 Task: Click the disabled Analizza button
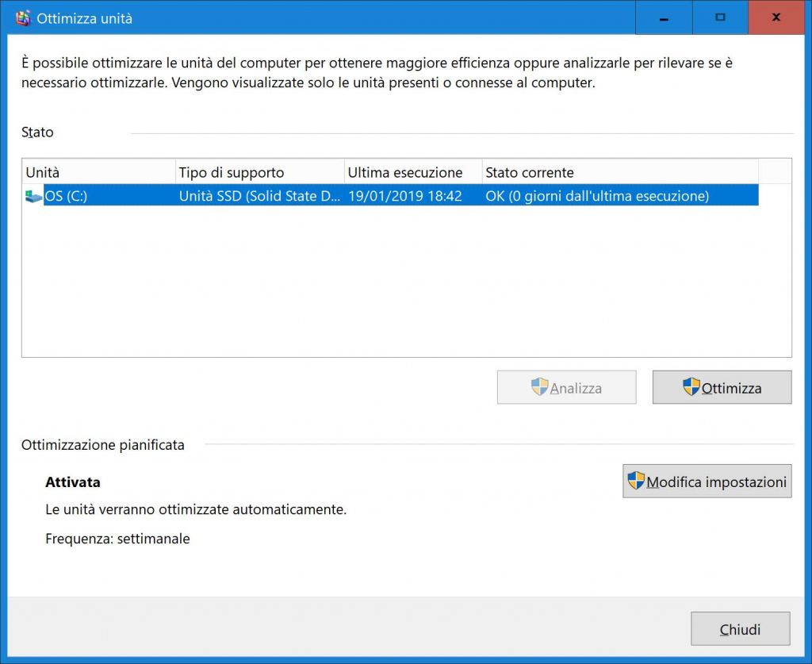(566, 387)
